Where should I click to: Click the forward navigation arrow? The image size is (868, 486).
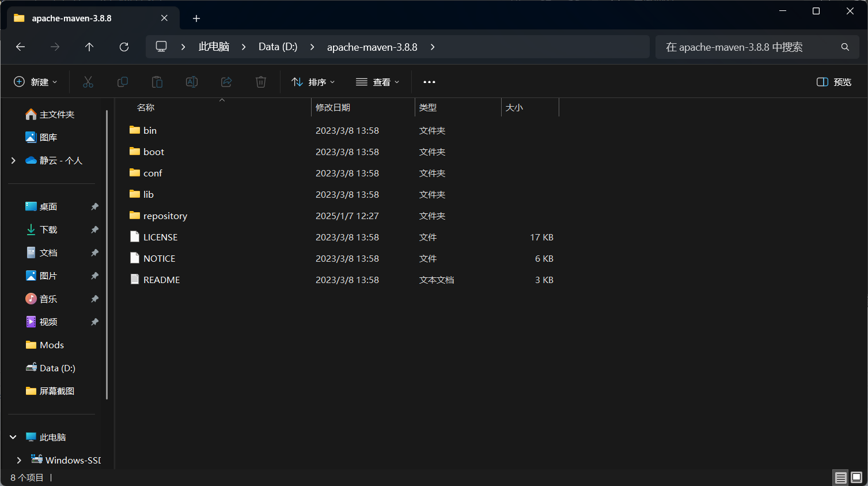point(55,47)
